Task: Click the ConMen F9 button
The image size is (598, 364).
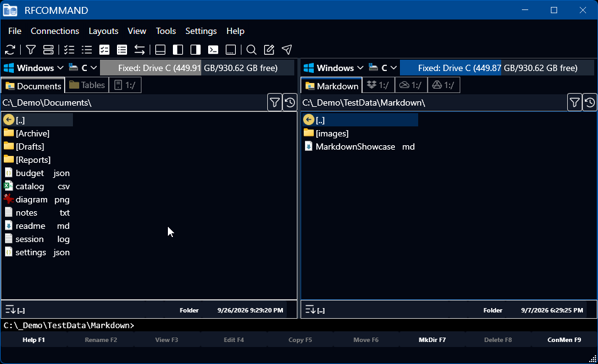Action: tap(565, 339)
